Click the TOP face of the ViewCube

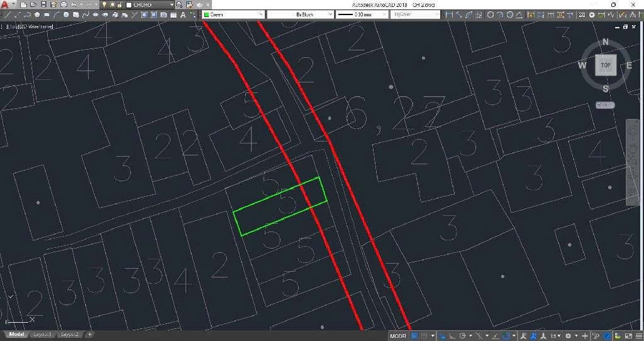click(x=606, y=65)
